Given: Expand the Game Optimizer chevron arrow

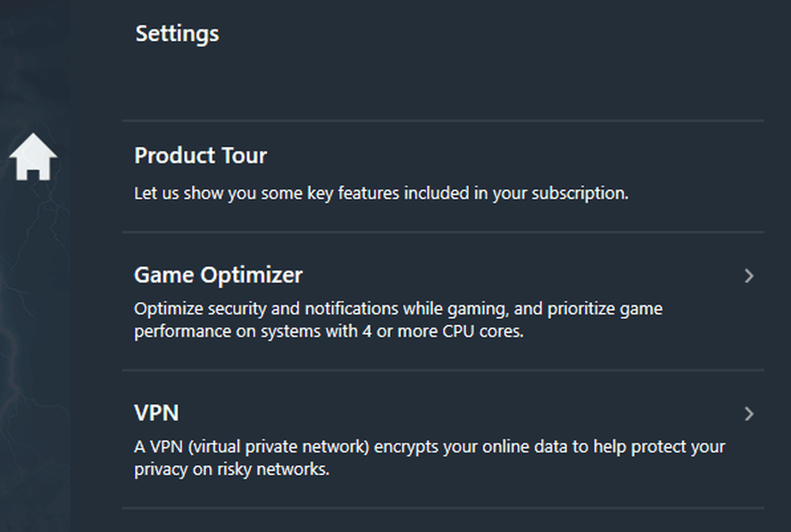Looking at the screenshot, I should click(x=749, y=276).
